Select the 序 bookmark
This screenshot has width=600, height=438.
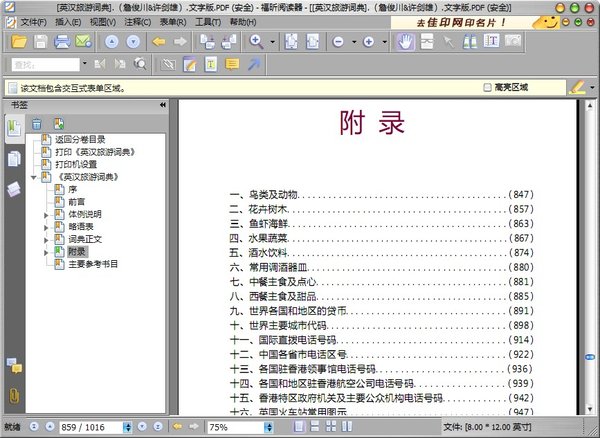click(73, 189)
